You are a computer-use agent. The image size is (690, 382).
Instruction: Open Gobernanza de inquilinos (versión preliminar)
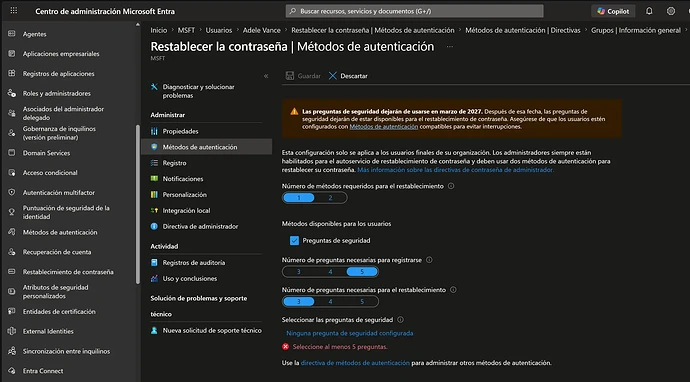59,133
